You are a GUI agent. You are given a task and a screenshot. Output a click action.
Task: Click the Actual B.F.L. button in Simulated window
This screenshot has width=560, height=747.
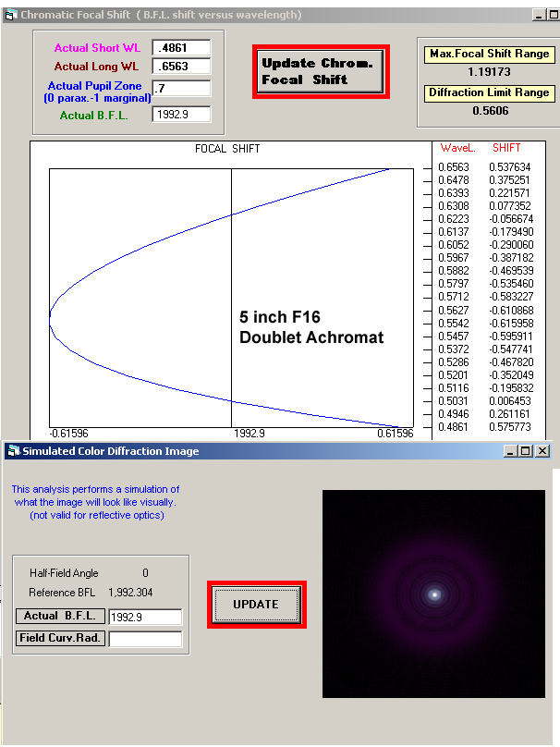tap(60, 616)
